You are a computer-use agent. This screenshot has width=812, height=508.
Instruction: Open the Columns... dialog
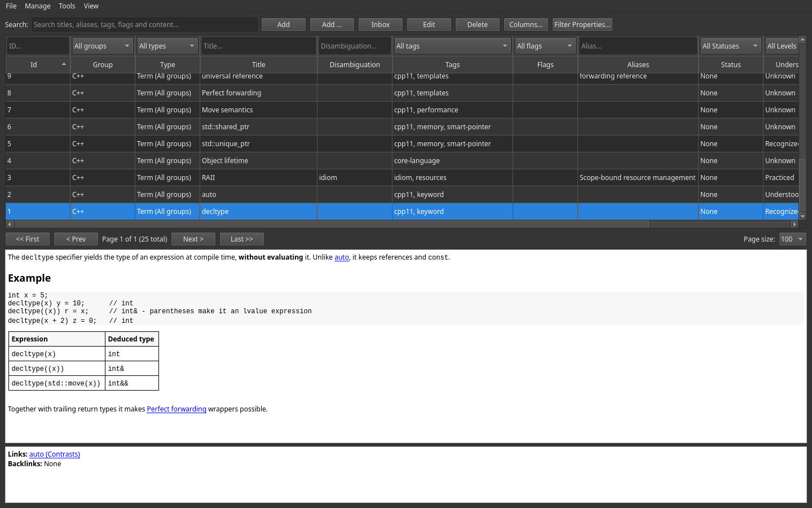pyautogui.click(x=526, y=25)
